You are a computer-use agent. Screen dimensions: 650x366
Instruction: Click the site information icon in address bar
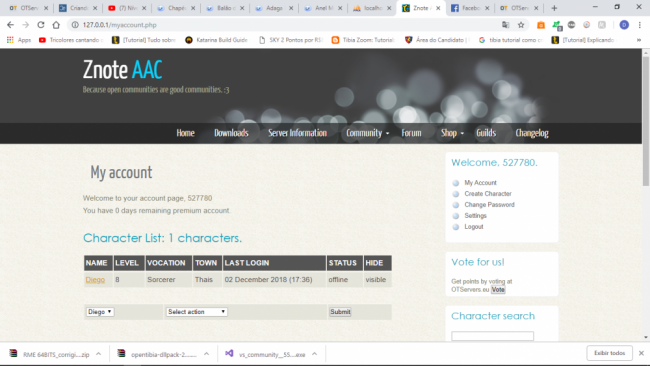[x=75, y=25]
